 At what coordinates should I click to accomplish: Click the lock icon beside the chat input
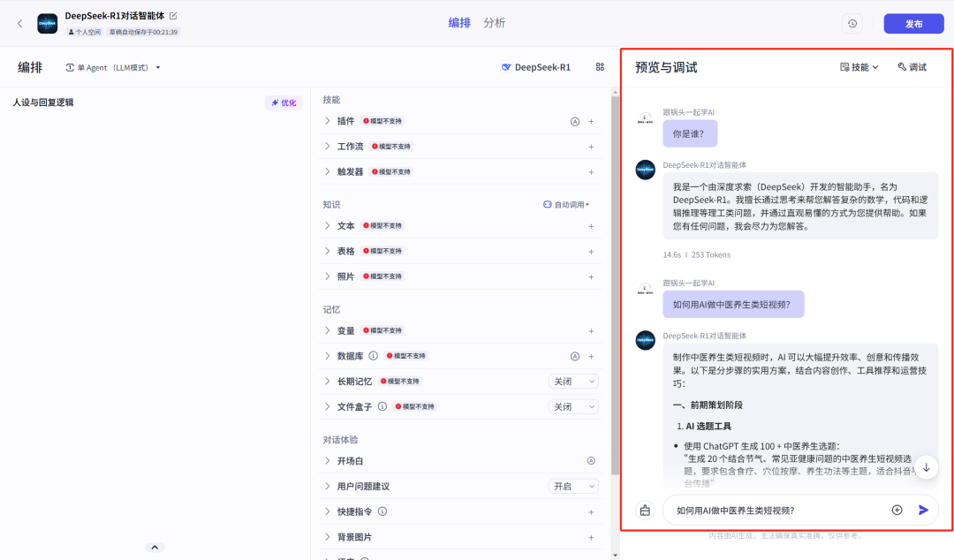pyautogui.click(x=644, y=510)
